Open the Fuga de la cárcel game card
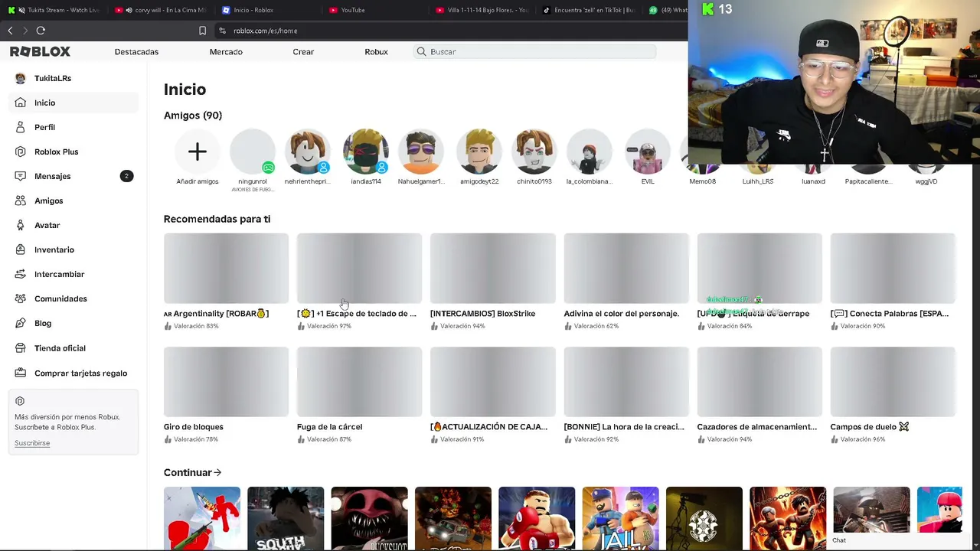Image resolution: width=980 pixels, height=551 pixels. click(x=359, y=395)
